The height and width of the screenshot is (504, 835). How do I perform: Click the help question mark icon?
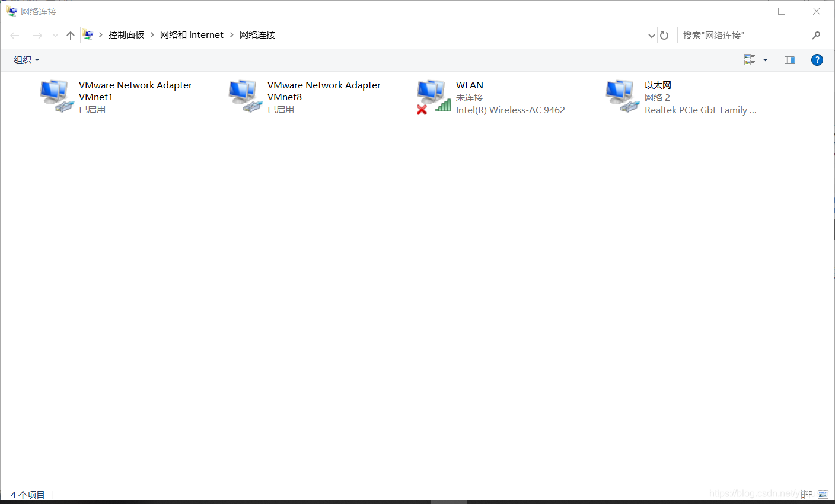coord(817,60)
